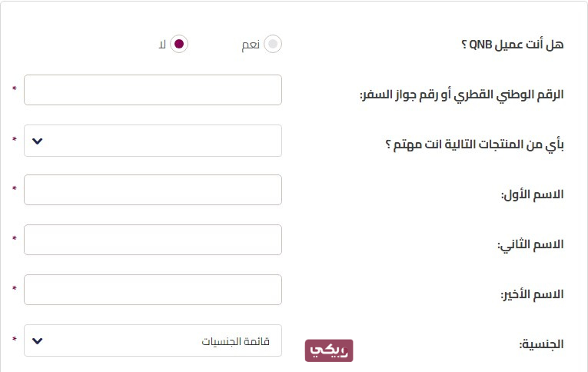
Task: Focus the second name (الاسم الثاني) input field
Action: 153,240
